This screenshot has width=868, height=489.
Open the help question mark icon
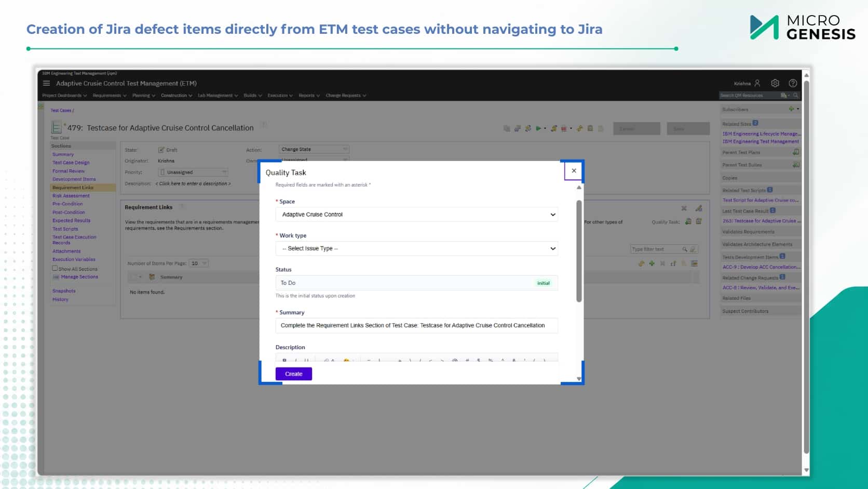pyautogui.click(x=793, y=83)
